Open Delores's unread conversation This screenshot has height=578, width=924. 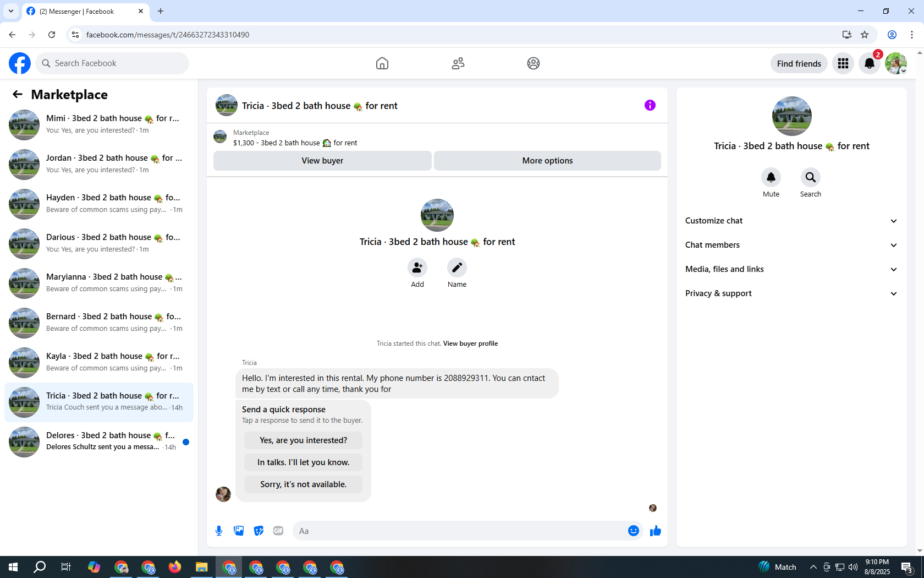point(99,441)
